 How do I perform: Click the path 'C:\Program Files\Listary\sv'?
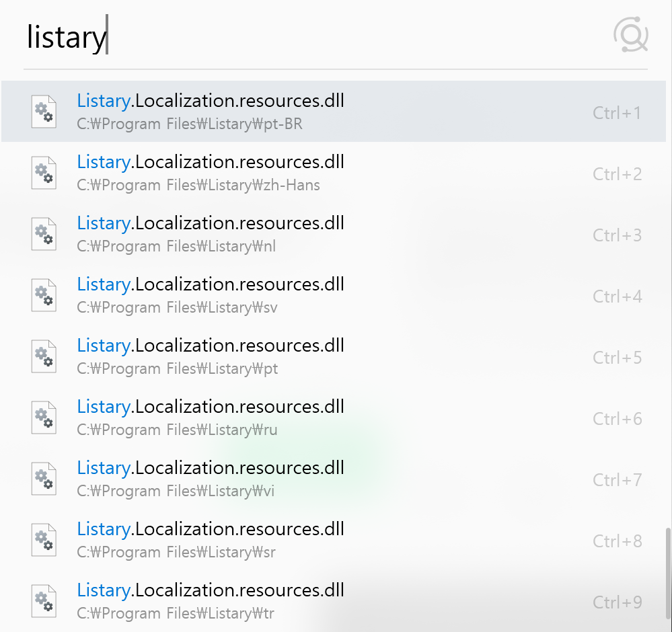(x=177, y=308)
